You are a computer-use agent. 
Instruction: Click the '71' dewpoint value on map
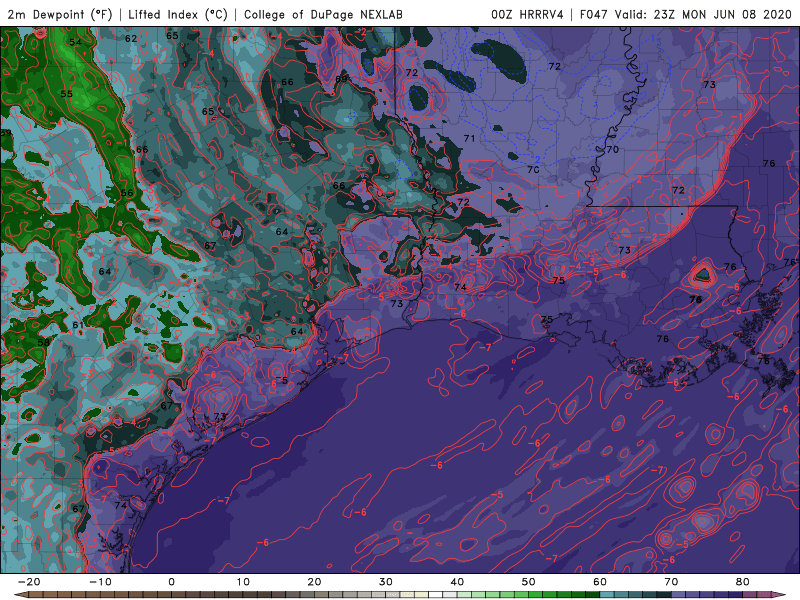[x=469, y=138]
